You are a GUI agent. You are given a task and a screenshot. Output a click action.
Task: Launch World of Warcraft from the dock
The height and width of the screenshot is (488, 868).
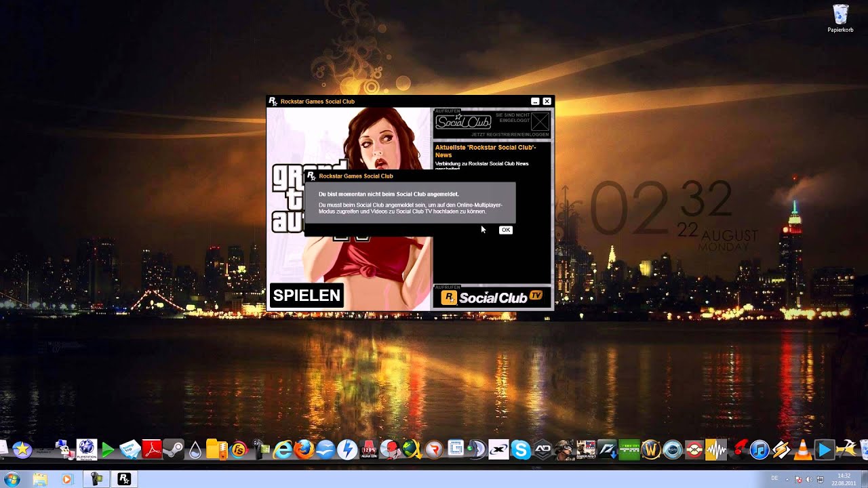(651, 449)
